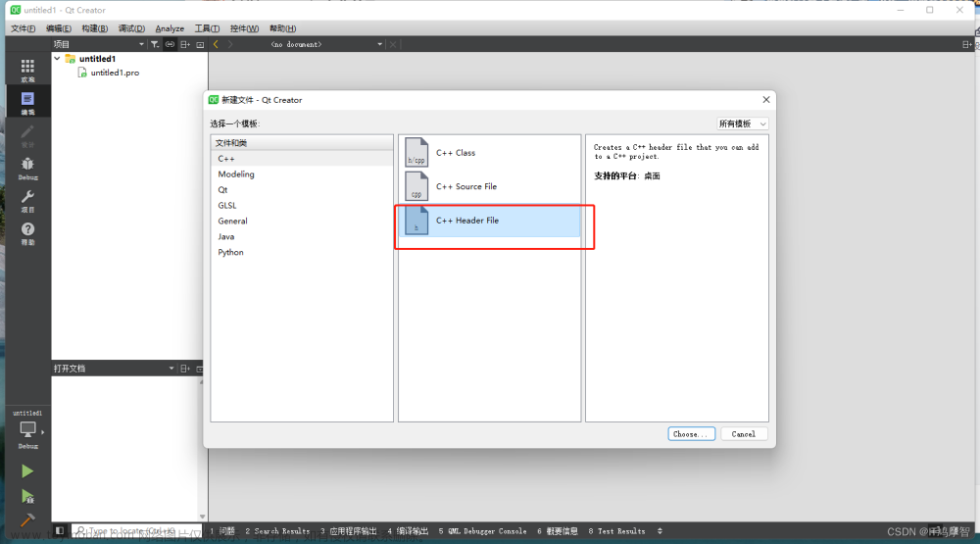The image size is (980, 544).
Task: Select the C++ Class template icon
Action: (x=416, y=152)
